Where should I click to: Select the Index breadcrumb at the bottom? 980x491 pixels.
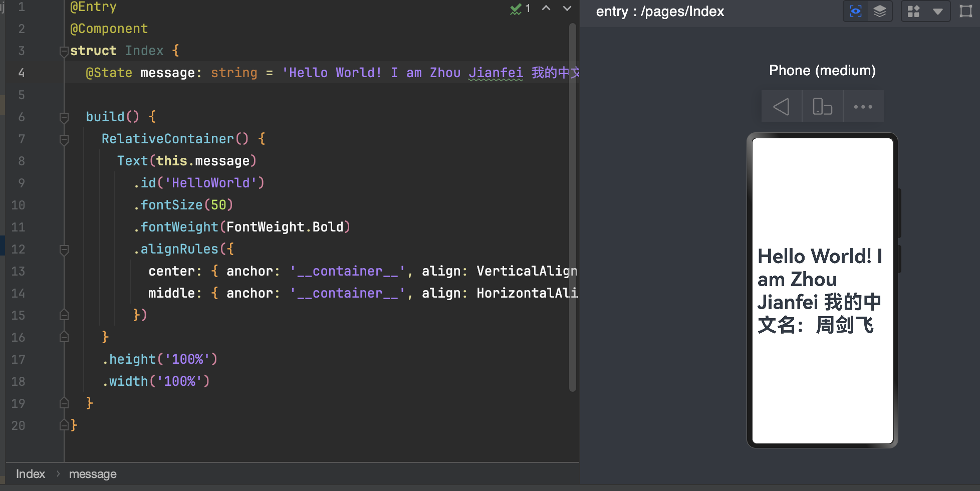tap(31, 474)
